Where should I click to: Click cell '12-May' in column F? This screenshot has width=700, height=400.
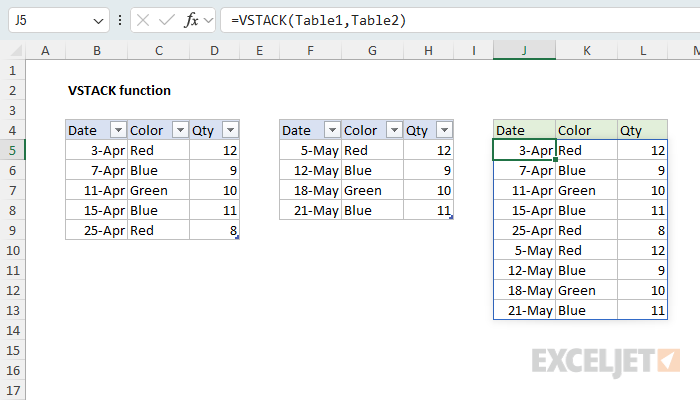(310, 170)
